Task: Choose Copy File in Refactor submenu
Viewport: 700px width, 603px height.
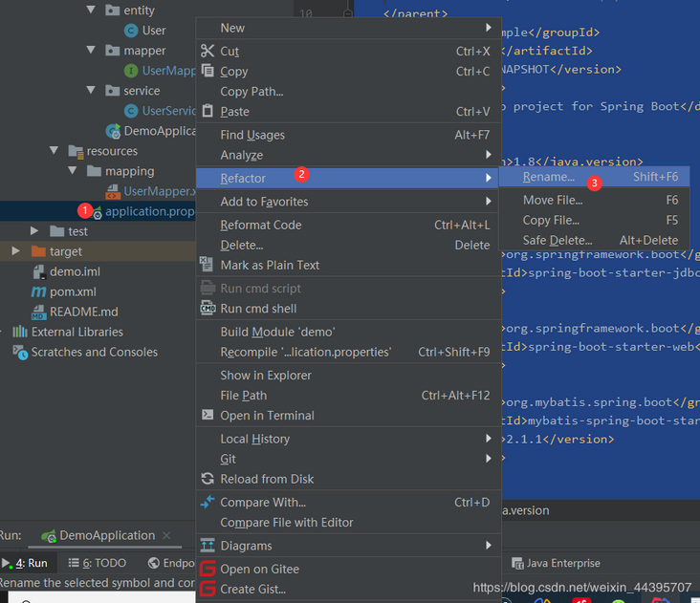Action: [594, 220]
